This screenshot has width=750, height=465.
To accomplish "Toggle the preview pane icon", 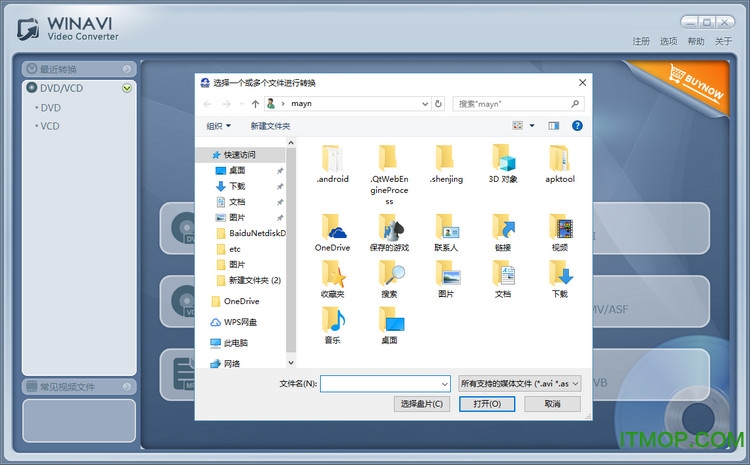I will (553, 126).
